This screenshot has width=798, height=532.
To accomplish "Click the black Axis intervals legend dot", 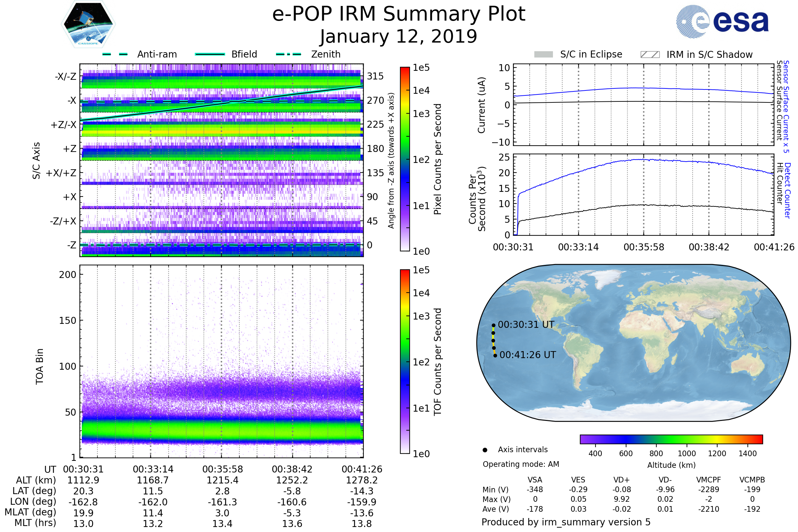I will click(x=485, y=450).
